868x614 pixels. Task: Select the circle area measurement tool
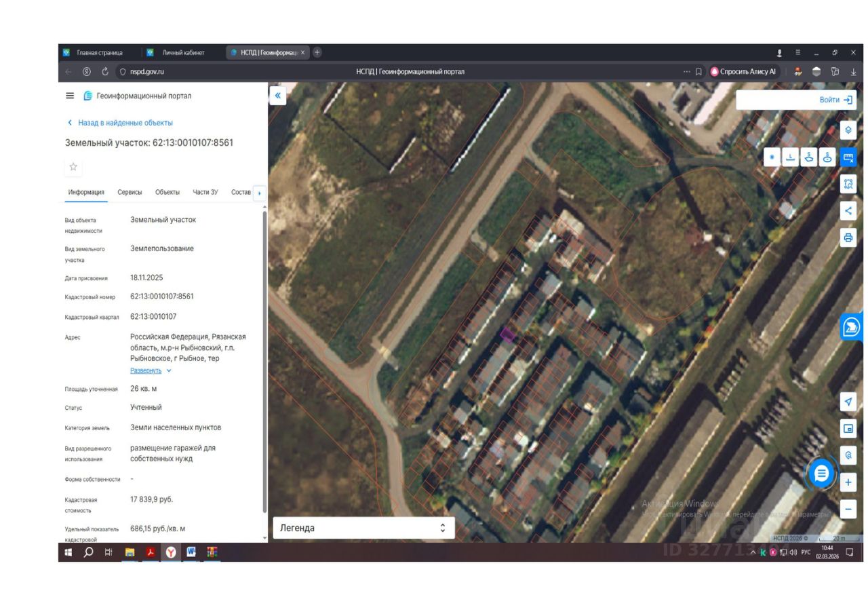pos(827,157)
